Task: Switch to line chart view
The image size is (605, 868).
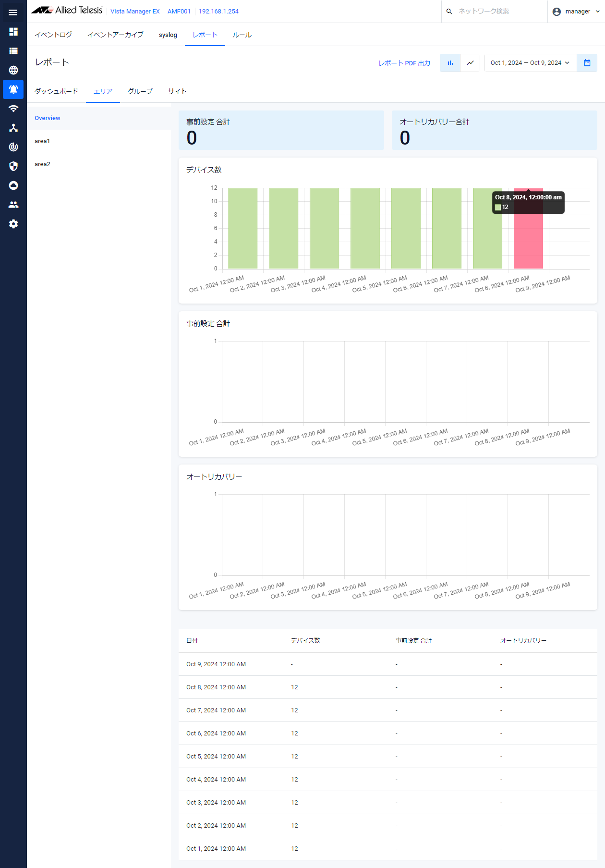Action: point(470,63)
